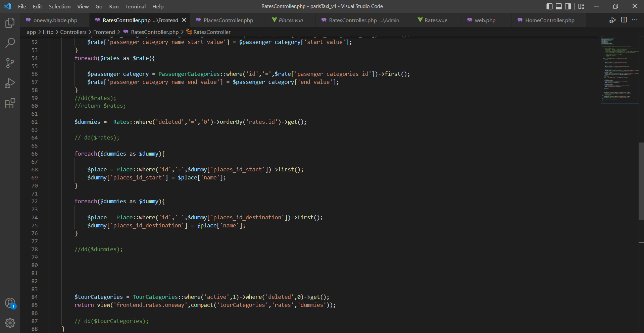The image size is (644, 333).
Task: Select the app breadcrumb segment
Action: pos(31,32)
